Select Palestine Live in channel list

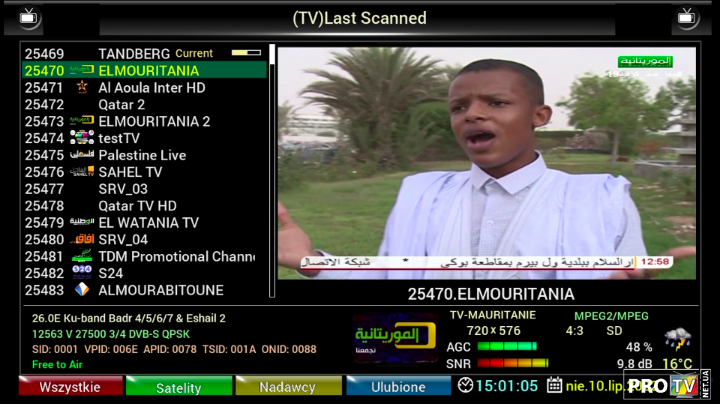142,155
